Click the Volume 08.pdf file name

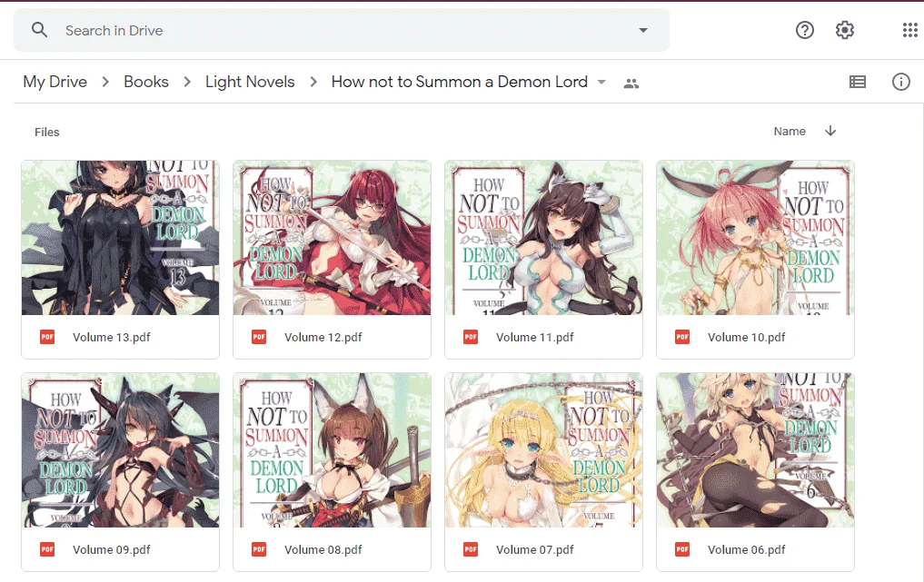pos(323,549)
